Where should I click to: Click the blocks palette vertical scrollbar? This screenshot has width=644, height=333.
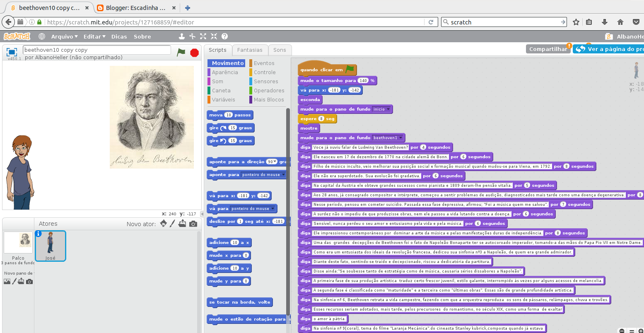(x=288, y=211)
